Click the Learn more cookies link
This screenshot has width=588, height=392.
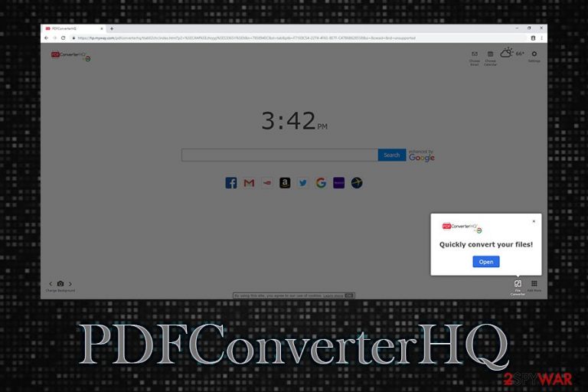click(333, 296)
